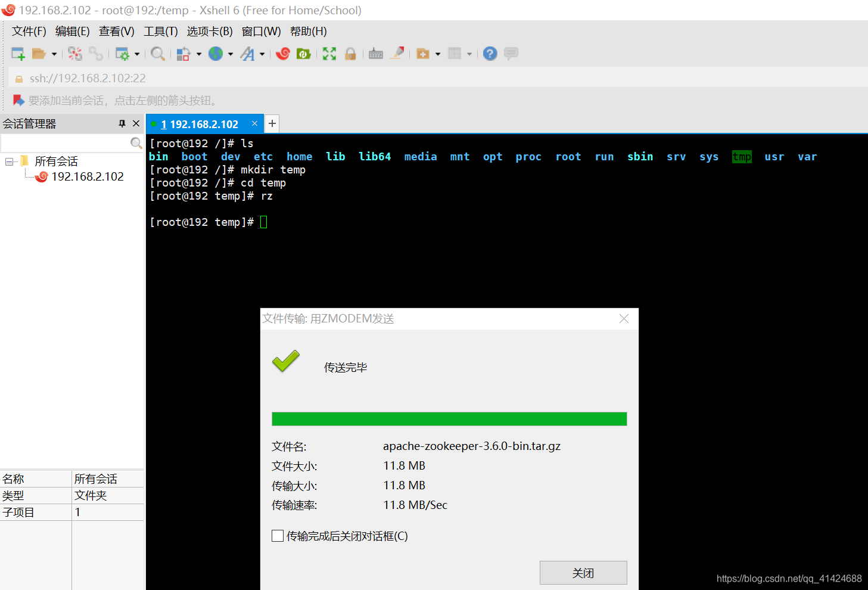Screen dimensions: 868x590
Task: Open the Layout panes dropdown arrow
Action: point(469,54)
